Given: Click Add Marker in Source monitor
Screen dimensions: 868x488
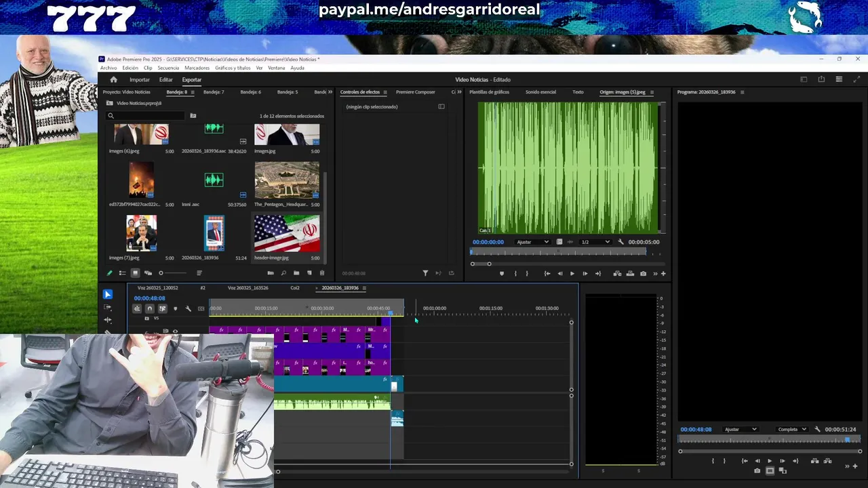Looking at the screenshot, I should (502, 274).
